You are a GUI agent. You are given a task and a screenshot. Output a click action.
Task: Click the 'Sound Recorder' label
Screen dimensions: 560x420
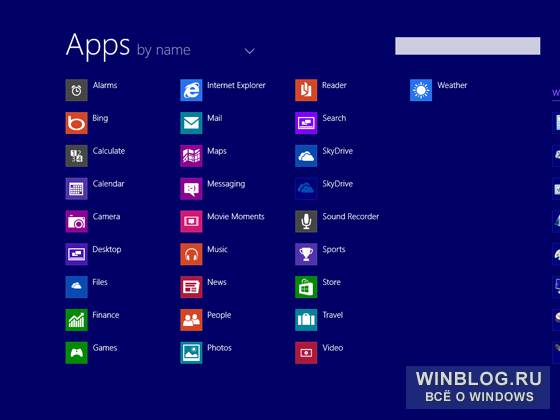coord(351,216)
